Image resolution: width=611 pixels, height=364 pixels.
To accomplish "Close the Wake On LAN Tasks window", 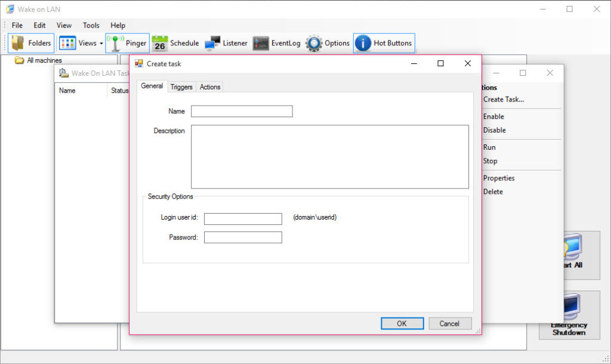I will tap(550, 73).
